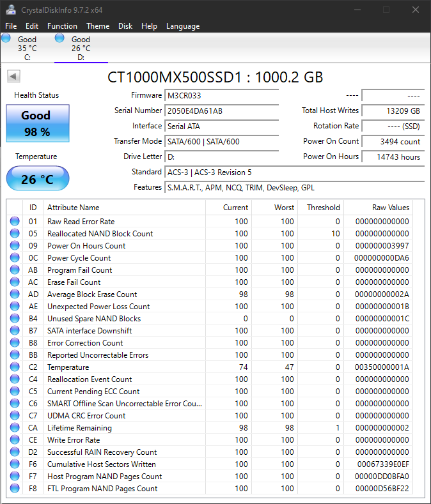The width and height of the screenshot is (431, 504).
Task: Open the Theme menu
Action: tap(98, 26)
